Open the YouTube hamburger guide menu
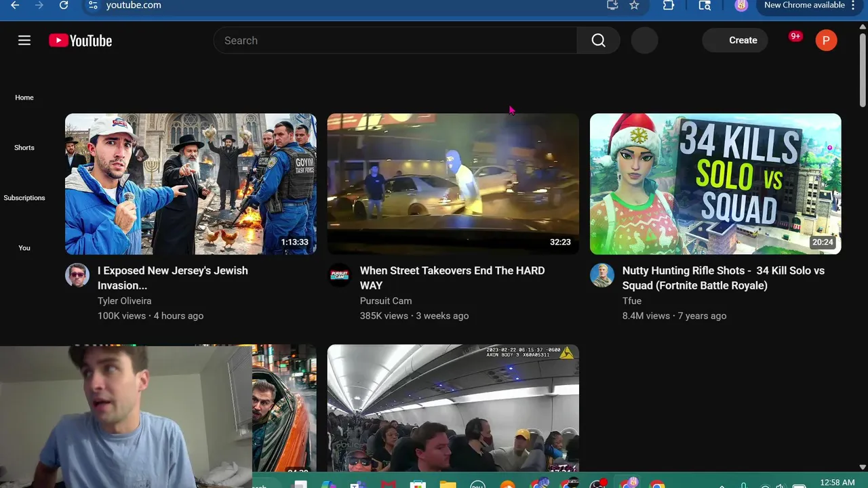The image size is (868, 488). pyautogui.click(x=24, y=41)
